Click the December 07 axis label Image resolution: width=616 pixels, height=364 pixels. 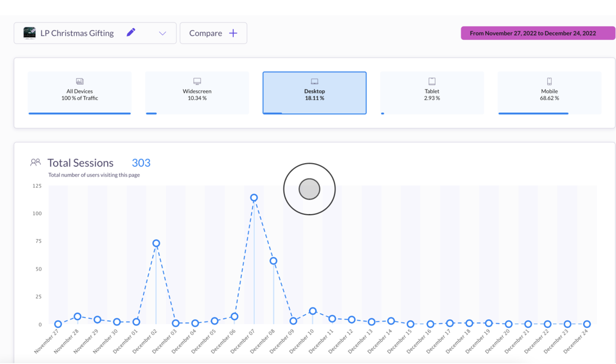click(x=243, y=341)
